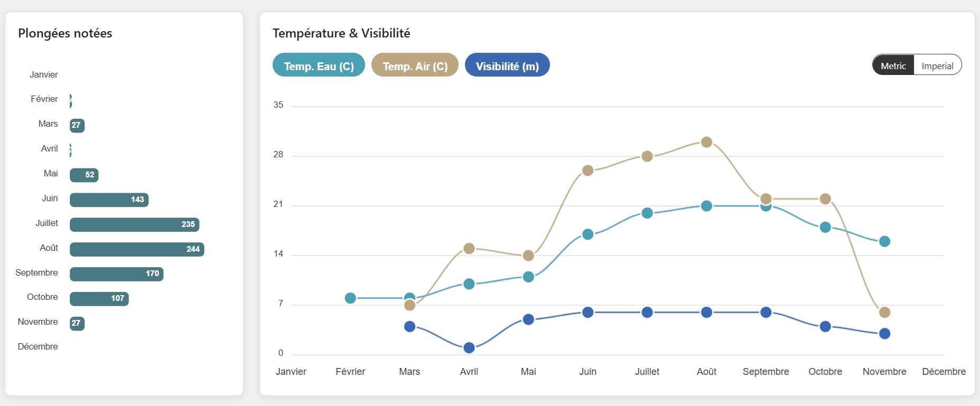Click the Mai bar showing 52
980x406 pixels.
click(84, 175)
